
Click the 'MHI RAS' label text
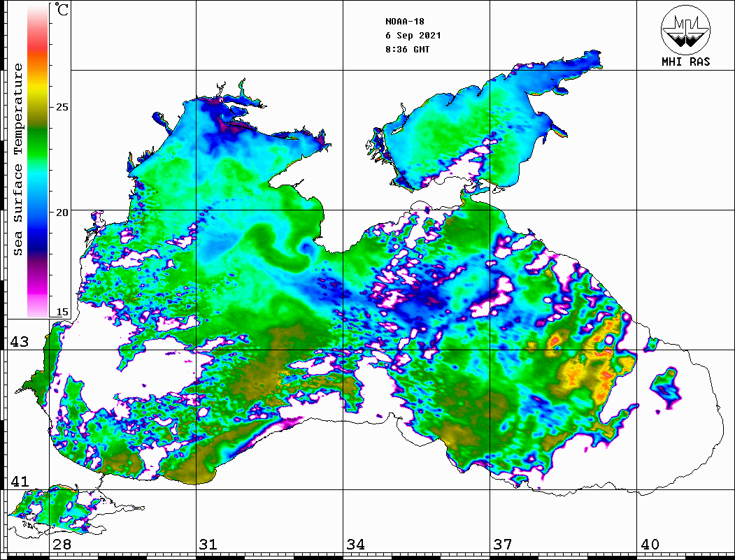click(x=685, y=62)
